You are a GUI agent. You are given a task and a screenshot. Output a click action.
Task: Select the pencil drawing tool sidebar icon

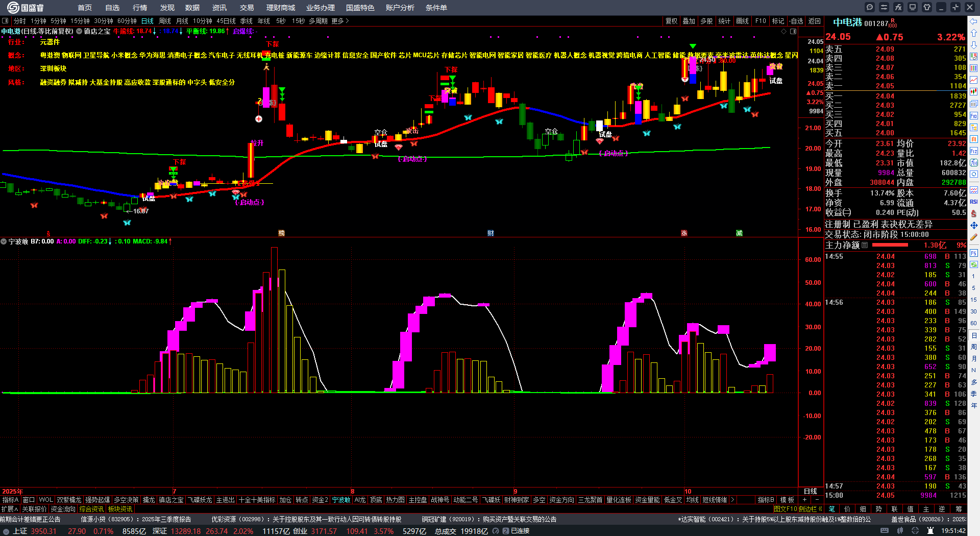pos(974,237)
